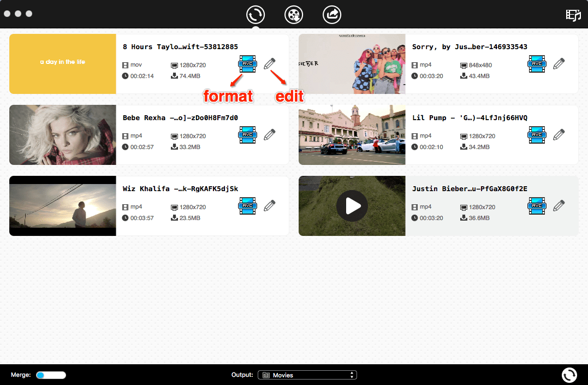588x385 pixels.
Task: Open format icon for Bebe Rexha video
Action: [247, 135]
